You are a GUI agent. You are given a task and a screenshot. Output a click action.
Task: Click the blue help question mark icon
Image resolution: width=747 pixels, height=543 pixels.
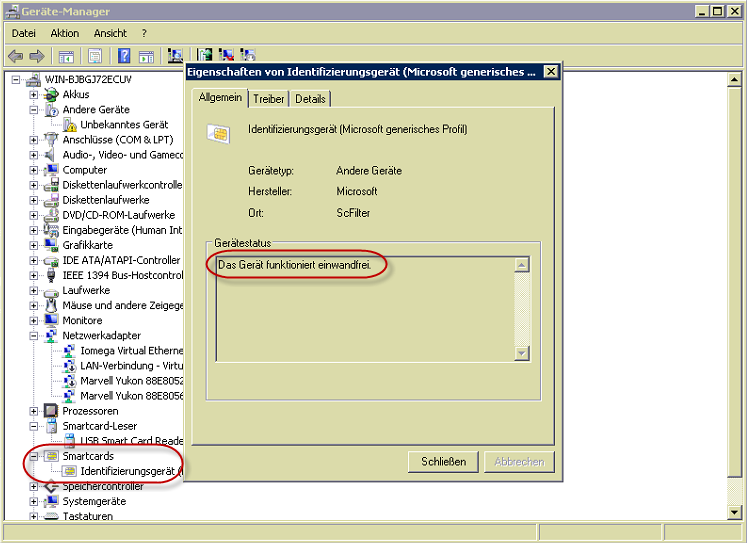pos(124,56)
